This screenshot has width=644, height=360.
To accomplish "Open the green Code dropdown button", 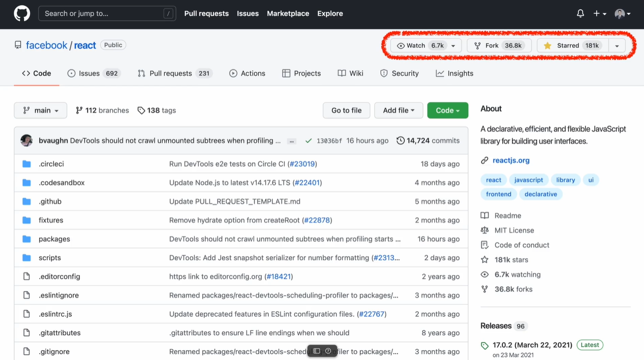I will [x=448, y=110].
